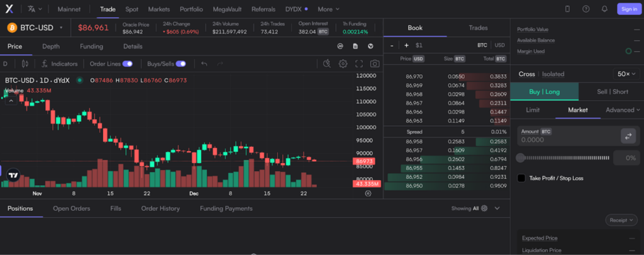
Task: Select Isolated margin mode
Action: pos(553,74)
